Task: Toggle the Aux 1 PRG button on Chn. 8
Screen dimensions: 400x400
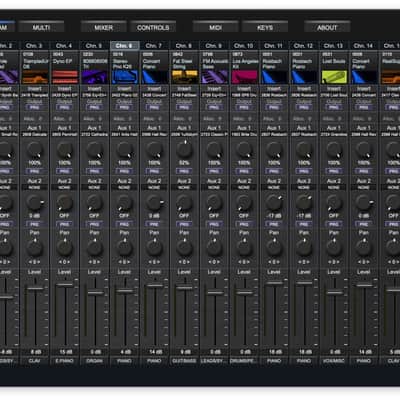Action: 184,171
